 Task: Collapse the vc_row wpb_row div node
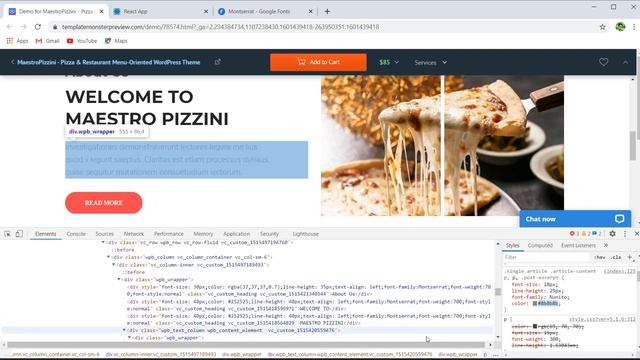(x=103, y=242)
